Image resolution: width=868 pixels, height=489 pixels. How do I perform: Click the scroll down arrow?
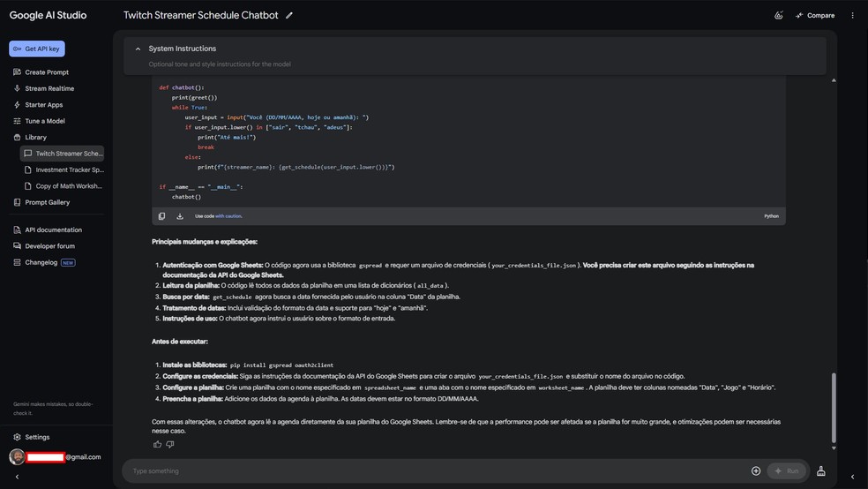click(x=834, y=448)
